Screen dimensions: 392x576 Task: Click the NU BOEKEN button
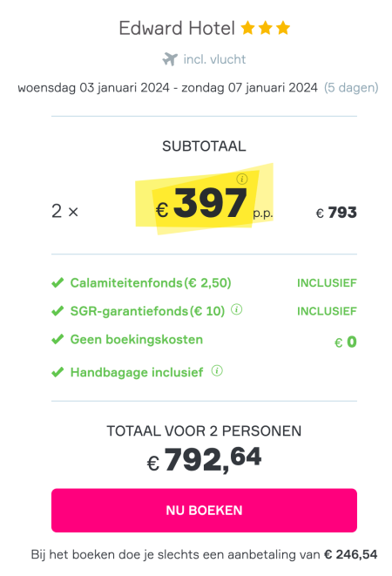[x=204, y=511]
